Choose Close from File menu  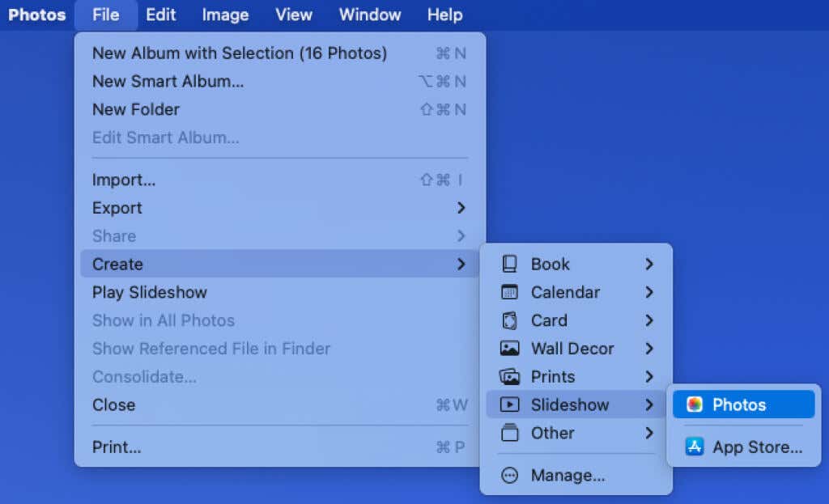coord(279,404)
